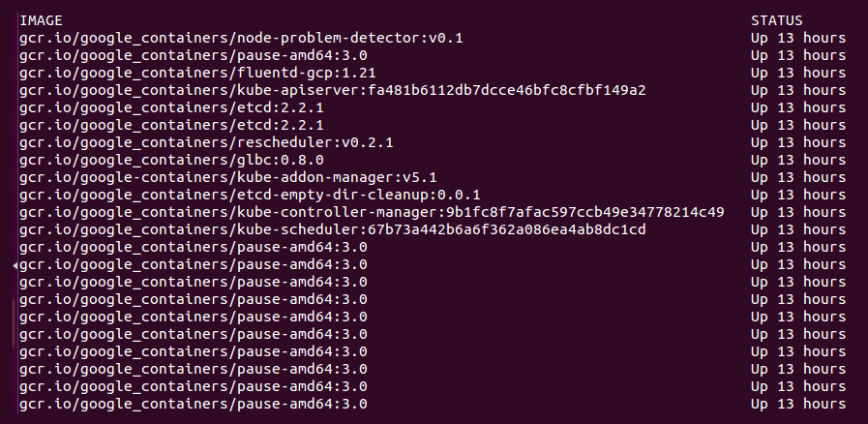Select the kube-apiserver image hash line

(x=332, y=90)
